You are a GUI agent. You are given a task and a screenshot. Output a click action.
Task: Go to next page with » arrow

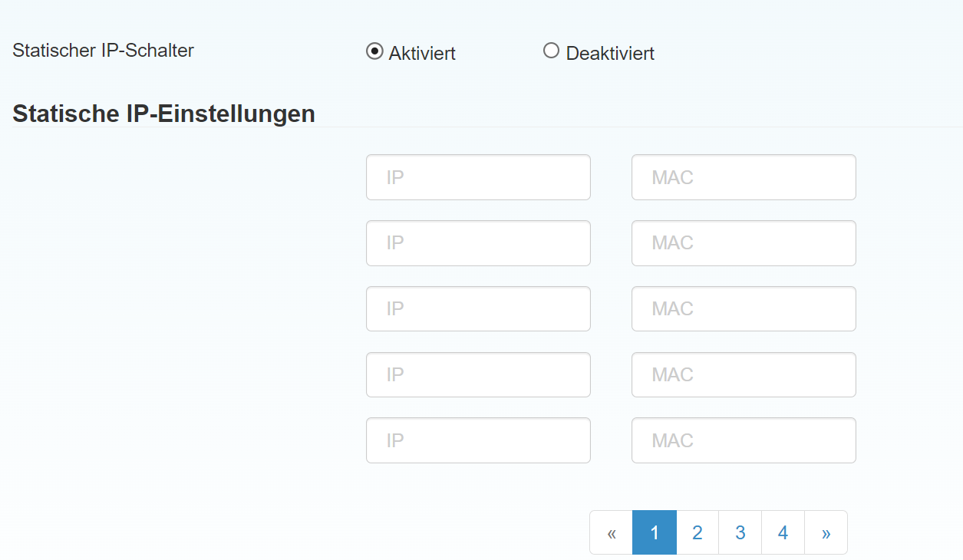coord(826,532)
